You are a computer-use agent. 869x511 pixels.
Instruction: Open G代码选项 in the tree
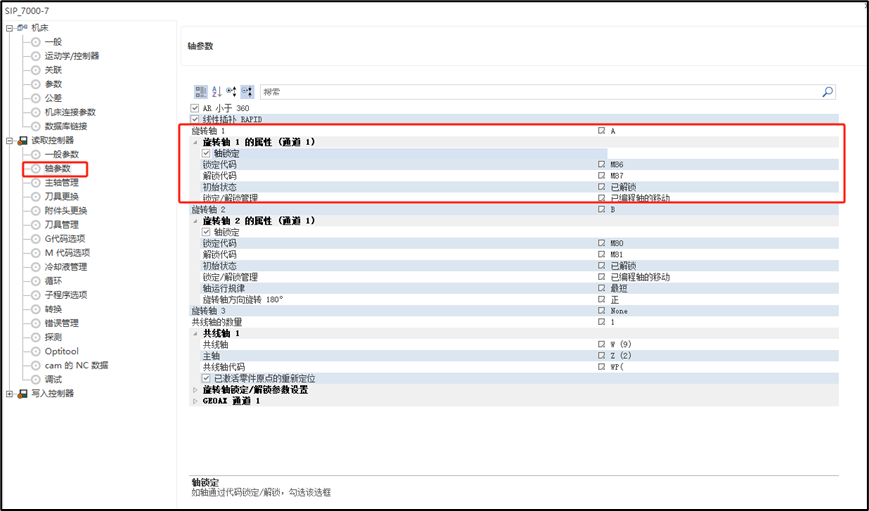65,239
